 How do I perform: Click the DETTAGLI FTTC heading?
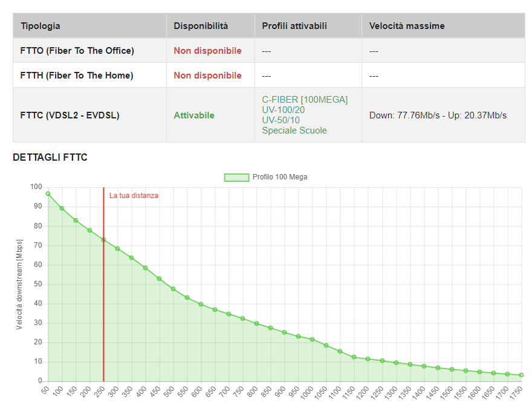click(x=50, y=157)
